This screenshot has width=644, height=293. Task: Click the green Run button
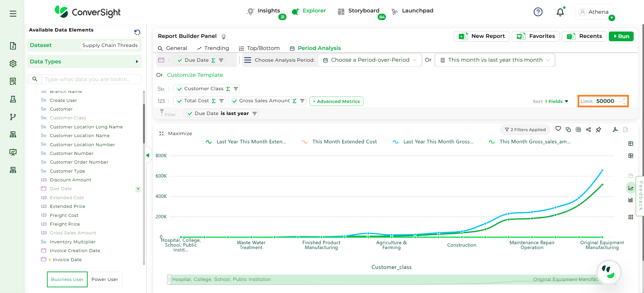point(621,36)
